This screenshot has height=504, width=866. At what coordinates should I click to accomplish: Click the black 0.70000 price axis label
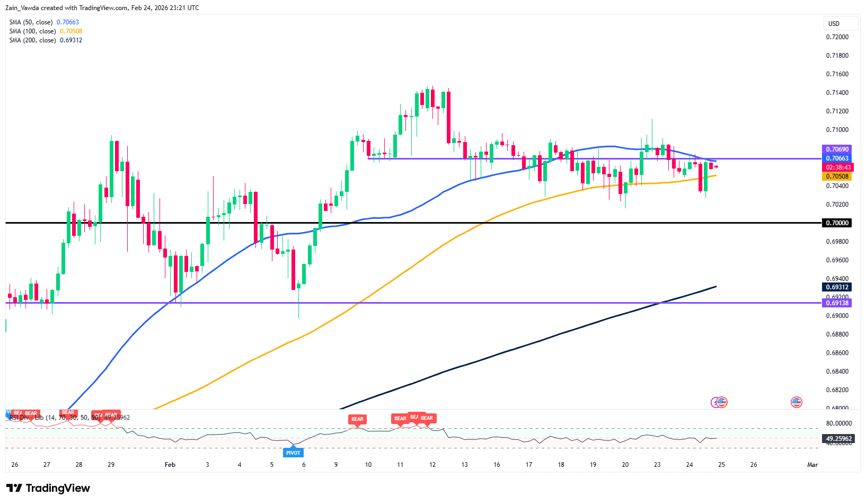coord(837,223)
